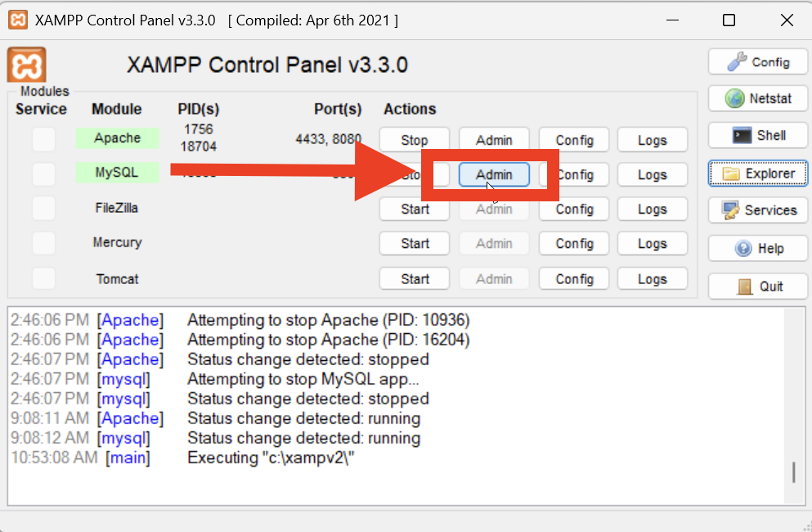The height and width of the screenshot is (532, 812).
Task: Open the MySQL Admin page
Action: [x=494, y=174]
